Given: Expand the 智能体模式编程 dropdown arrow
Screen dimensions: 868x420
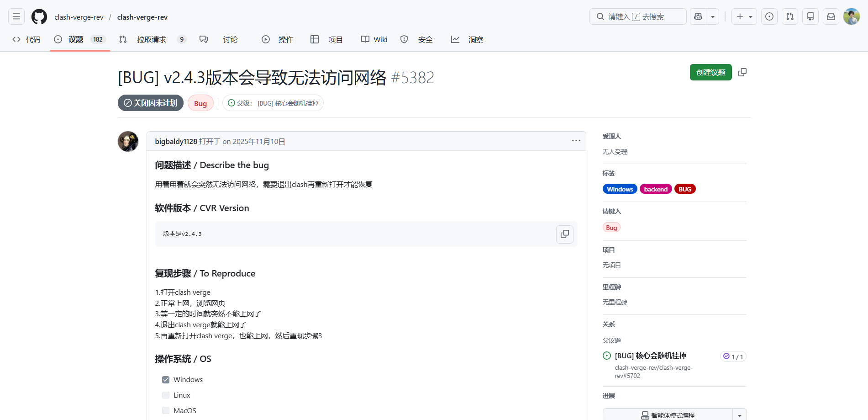Looking at the screenshot, I should [x=740, y=415].
